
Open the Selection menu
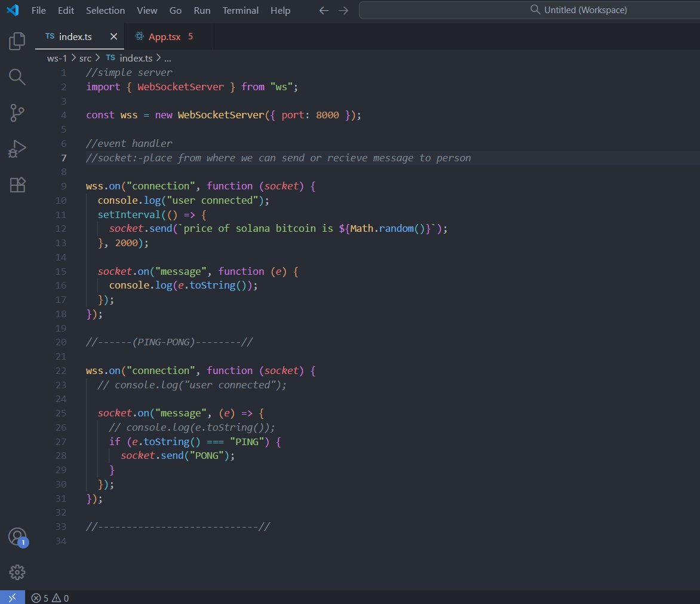tap(105, 10)
